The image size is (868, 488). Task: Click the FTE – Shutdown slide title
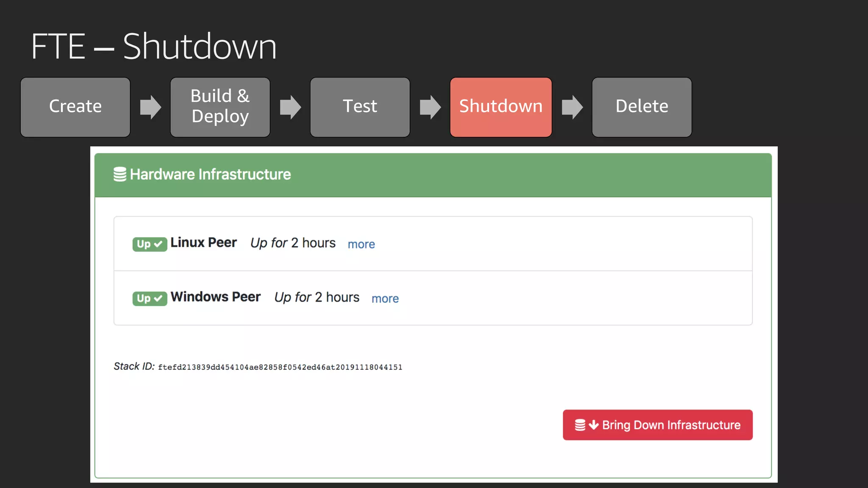tap(154, 46)
